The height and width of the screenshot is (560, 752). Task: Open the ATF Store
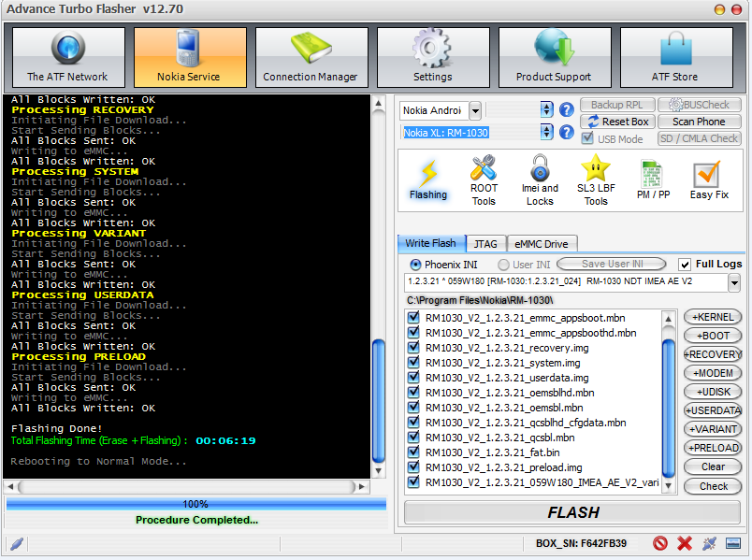675,57
